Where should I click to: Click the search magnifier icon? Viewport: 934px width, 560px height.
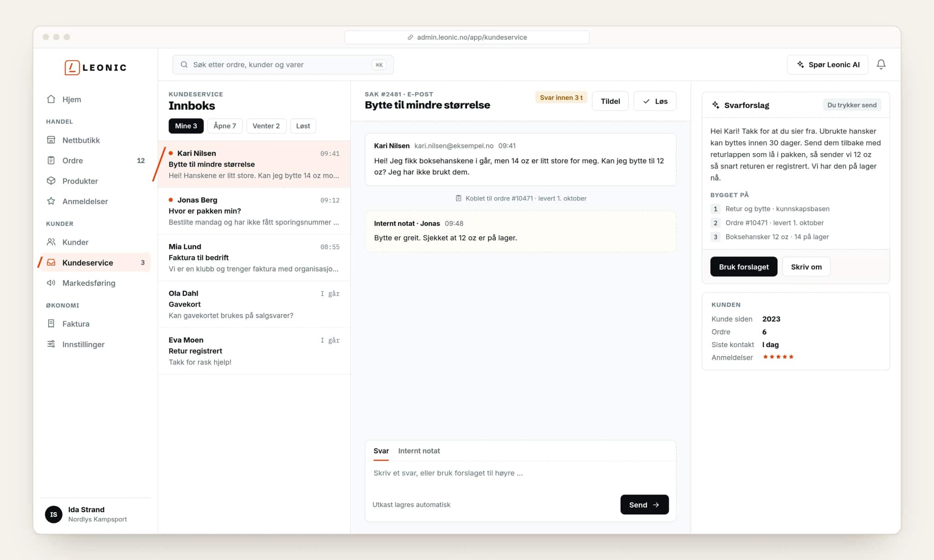184,65
